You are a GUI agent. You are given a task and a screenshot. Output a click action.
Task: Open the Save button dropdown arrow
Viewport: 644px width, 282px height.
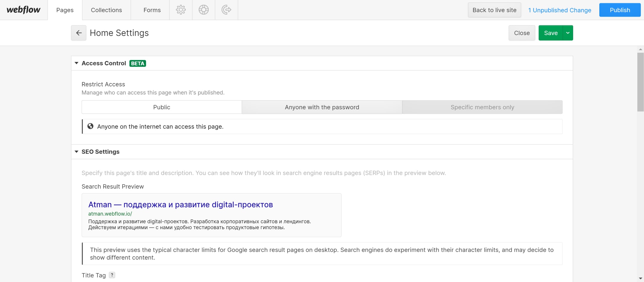pyautogui.click(x=568, y=33)
